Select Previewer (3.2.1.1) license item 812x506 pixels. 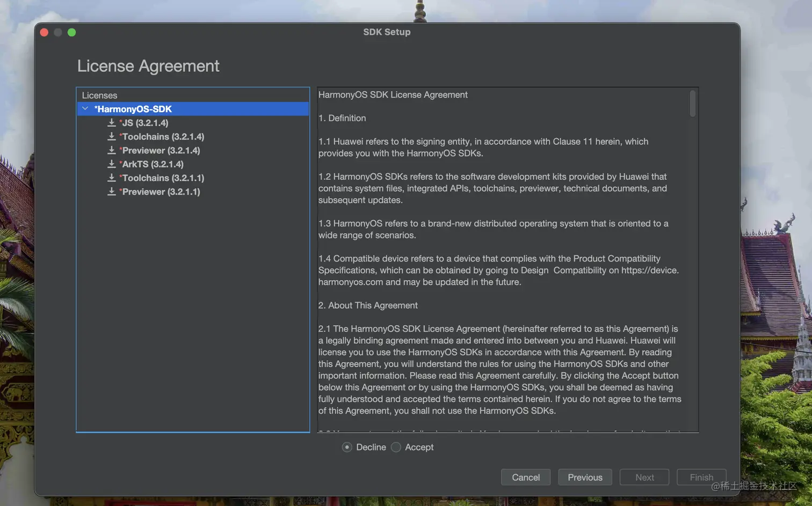point(160,192)
